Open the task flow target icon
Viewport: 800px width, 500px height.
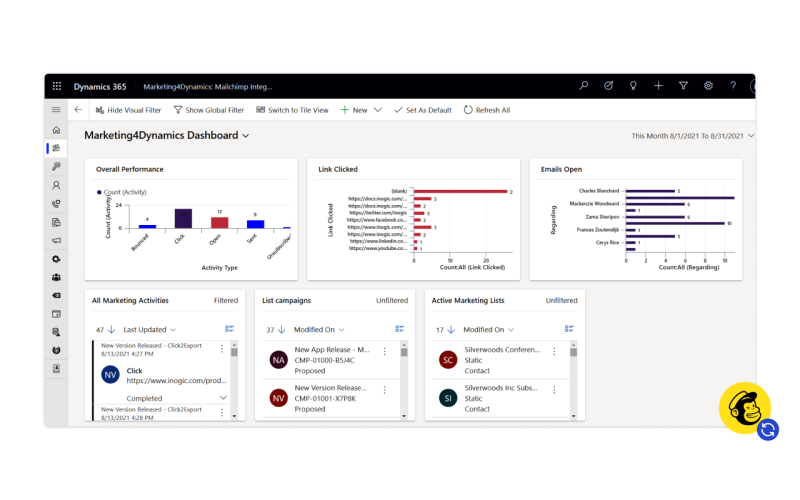[x=608, y=86]
